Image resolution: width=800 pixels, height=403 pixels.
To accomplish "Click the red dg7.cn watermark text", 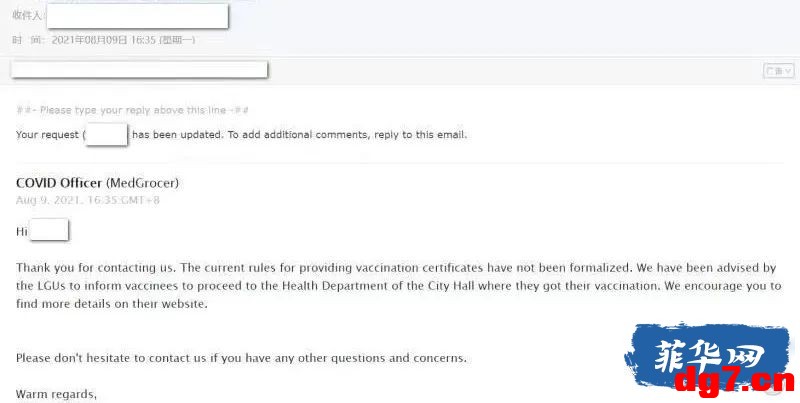I will point(734,381).
